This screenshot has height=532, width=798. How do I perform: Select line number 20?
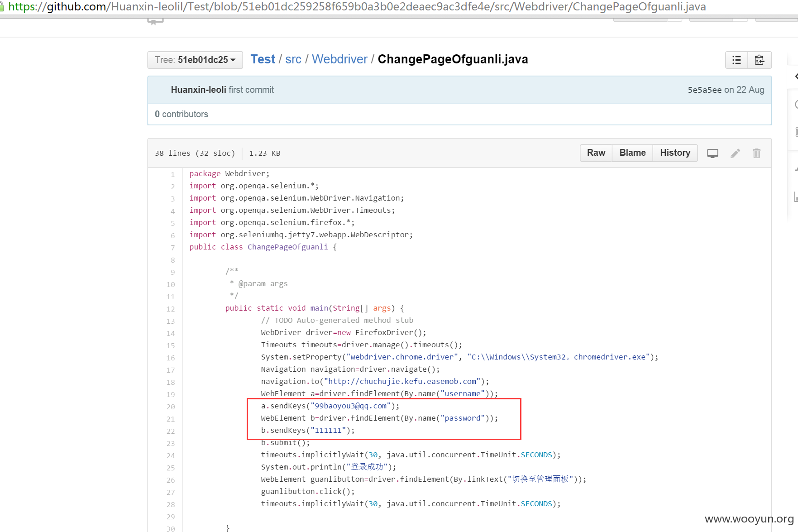pos(170,407)
